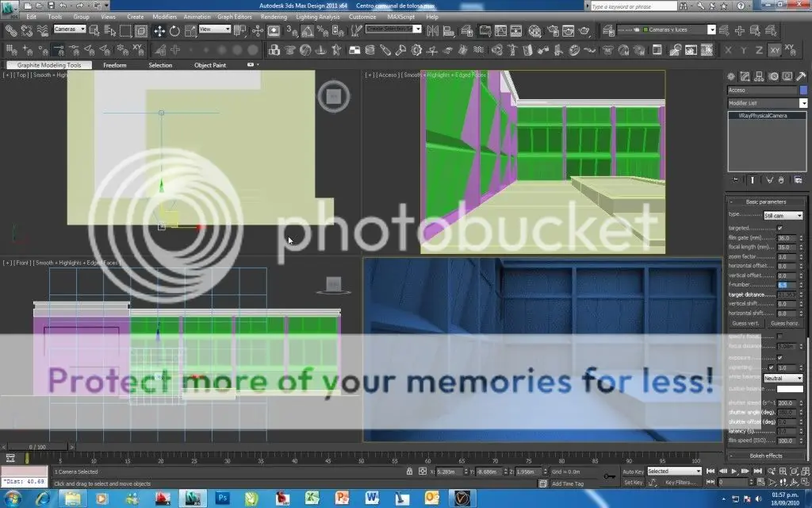Click the Render Production teapot icon

pyautogui.click(x=584, y=31)
